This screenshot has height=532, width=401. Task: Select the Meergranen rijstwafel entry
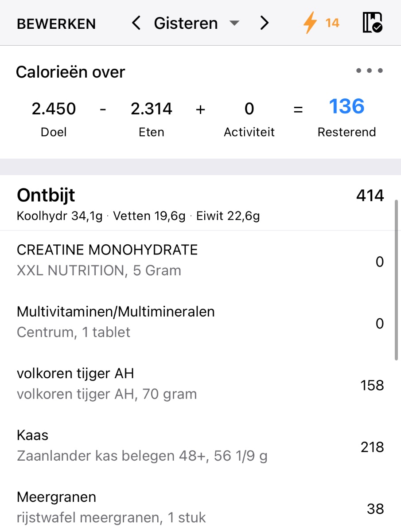pos(111,507)
